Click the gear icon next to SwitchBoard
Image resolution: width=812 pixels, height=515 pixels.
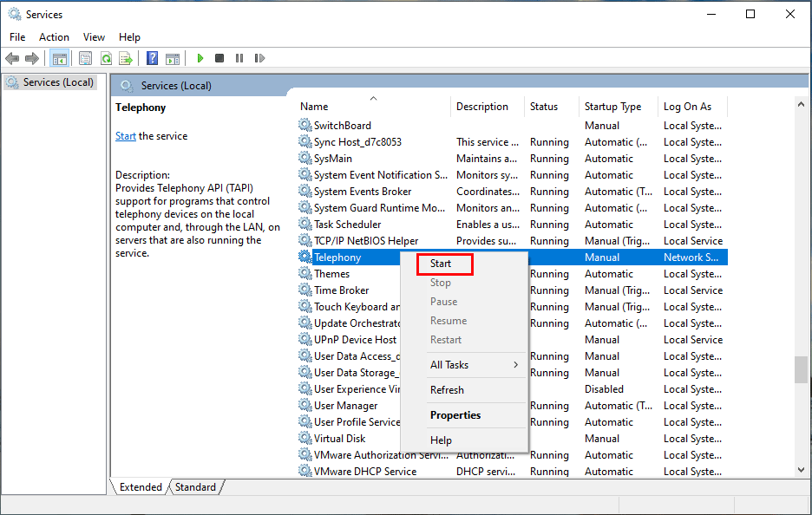305,125
